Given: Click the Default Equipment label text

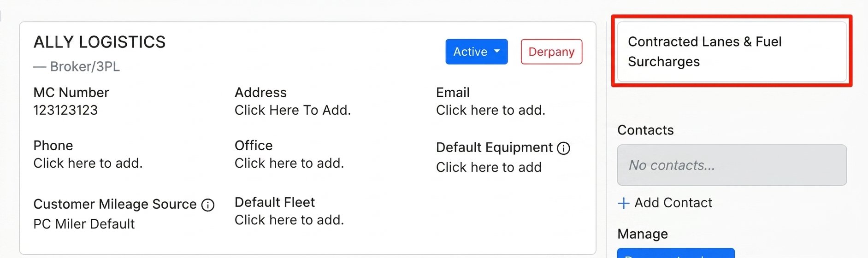Looking at the screenshot, I should [494, 147].
